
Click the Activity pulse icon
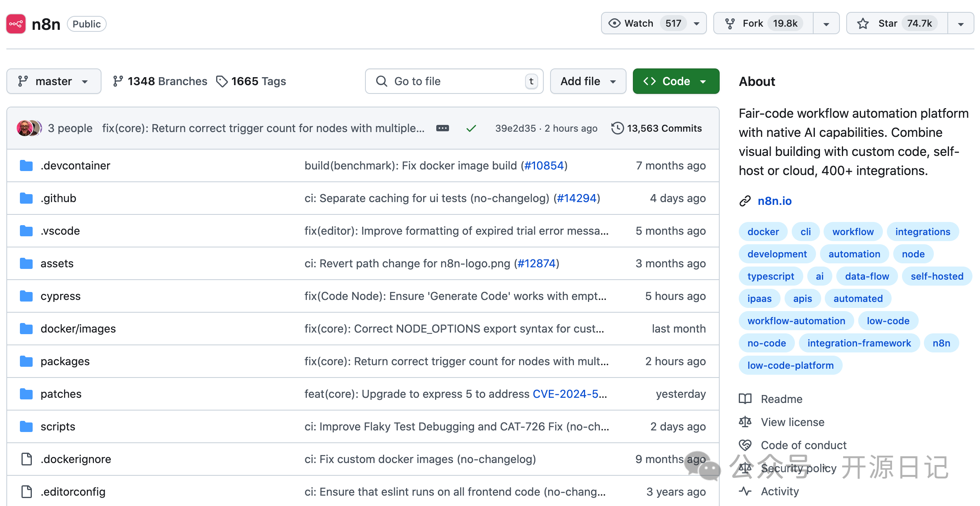pyautogui.click(x=745, y=491)
